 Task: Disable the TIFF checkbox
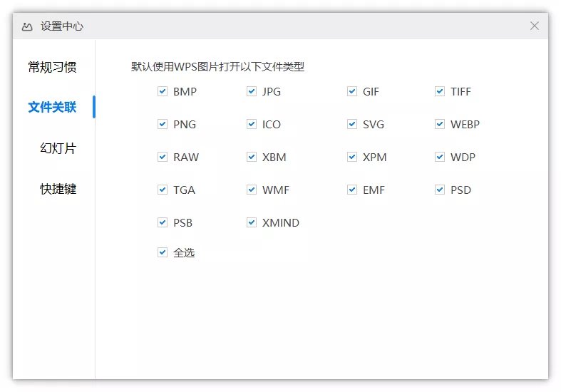pyautogui.click(x=440, y=91)
